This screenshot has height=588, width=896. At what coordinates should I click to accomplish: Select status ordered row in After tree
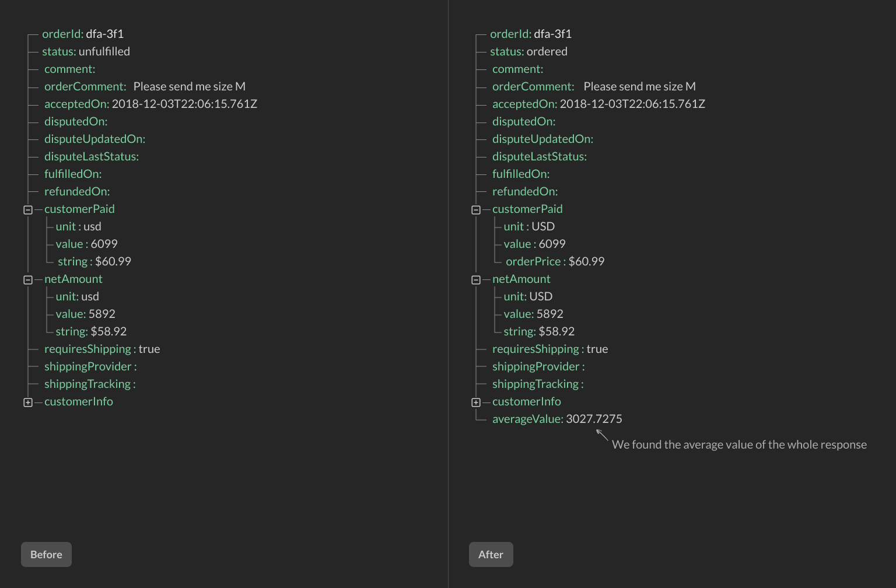tap(528, 51)
